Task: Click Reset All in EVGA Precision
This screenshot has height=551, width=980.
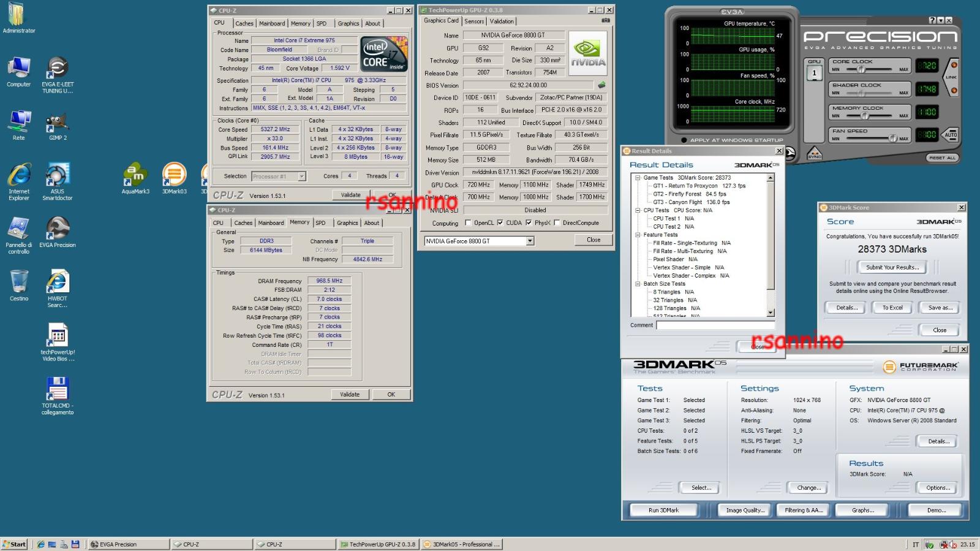Action: click(x=942, y=158)
